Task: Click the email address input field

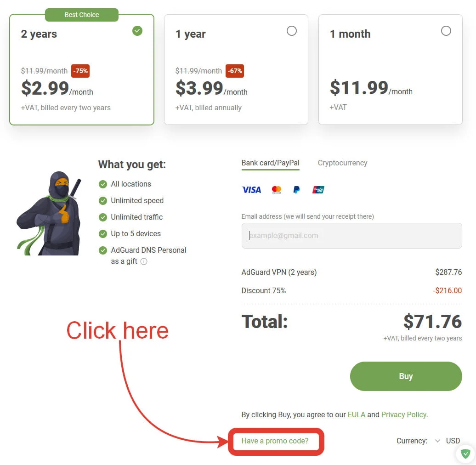Action: pyautogui.click(x=351, y=236)
